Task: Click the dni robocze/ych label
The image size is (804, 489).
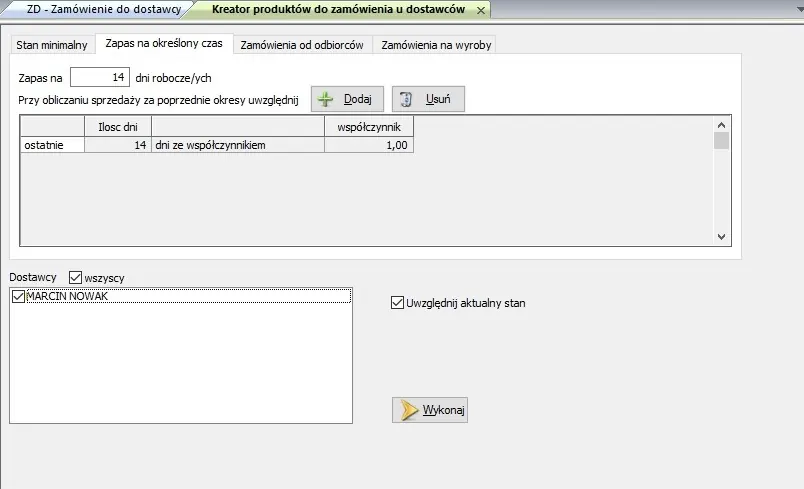Action: (173, 78)
